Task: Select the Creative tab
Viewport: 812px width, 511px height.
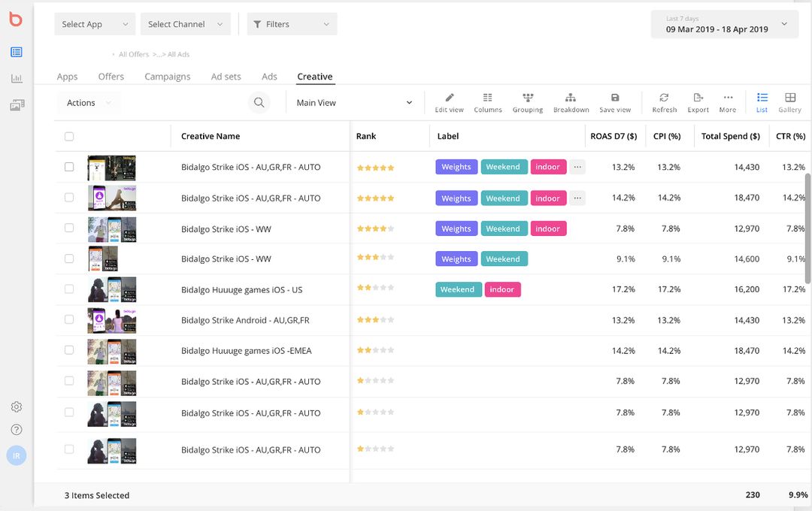Action: [315, 77]
